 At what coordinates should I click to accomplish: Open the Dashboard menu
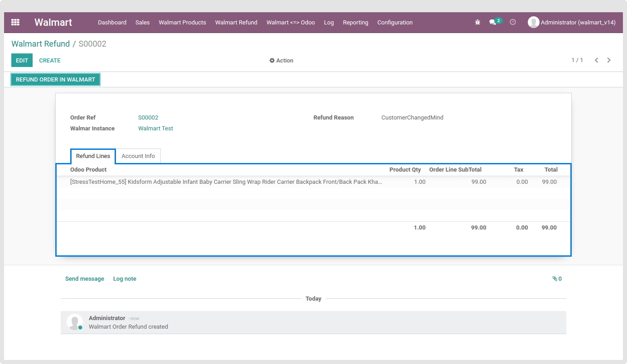(112, 22)
